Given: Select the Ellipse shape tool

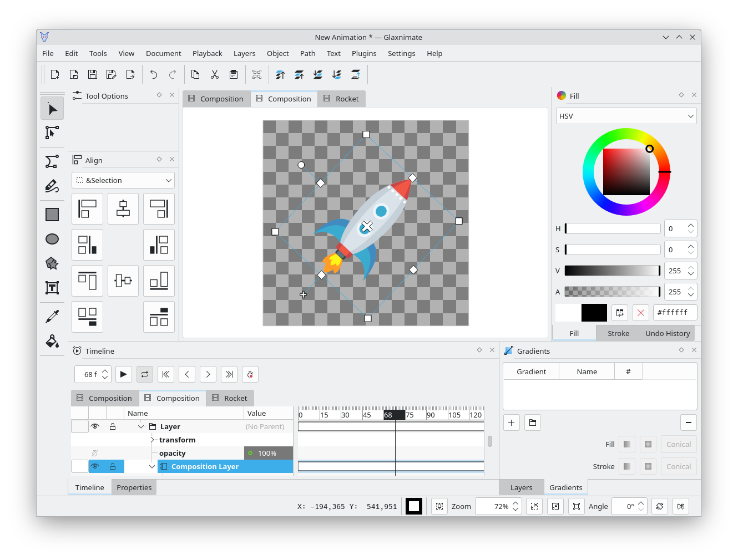Looking at the screenshot, I should [x=52, y=239].
